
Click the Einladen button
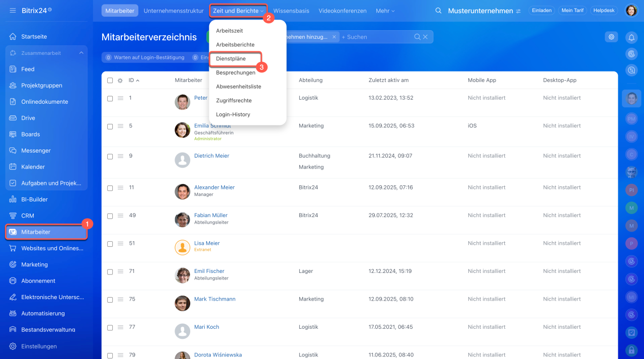(x=541, y=11)
